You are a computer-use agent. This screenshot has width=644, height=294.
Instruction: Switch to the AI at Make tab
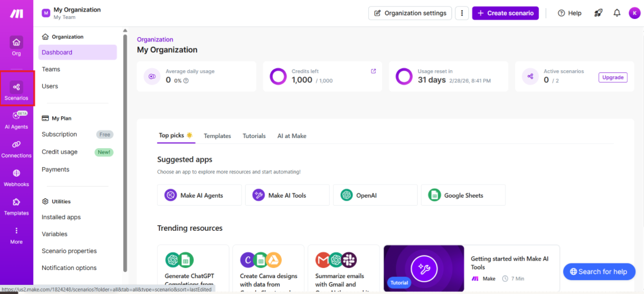point(291,136)
